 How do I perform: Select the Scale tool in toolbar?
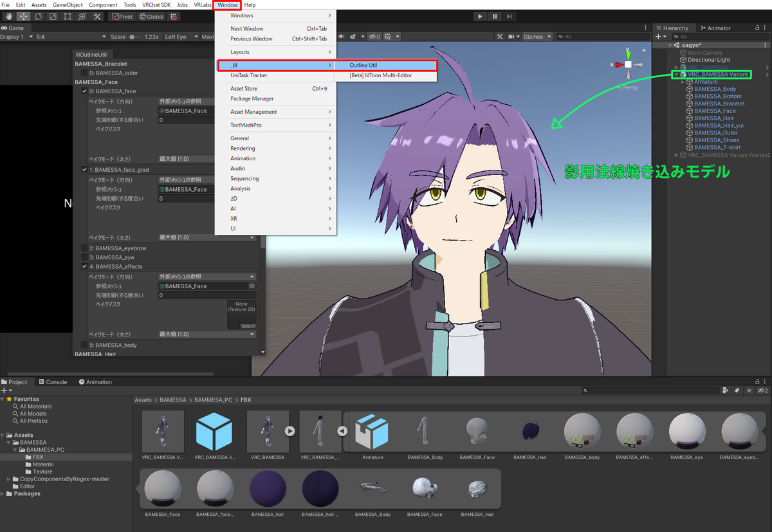pos(53,16)
